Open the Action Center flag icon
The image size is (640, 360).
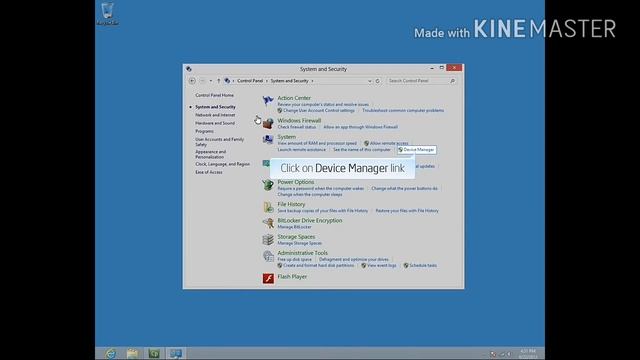tap(268, 100)
